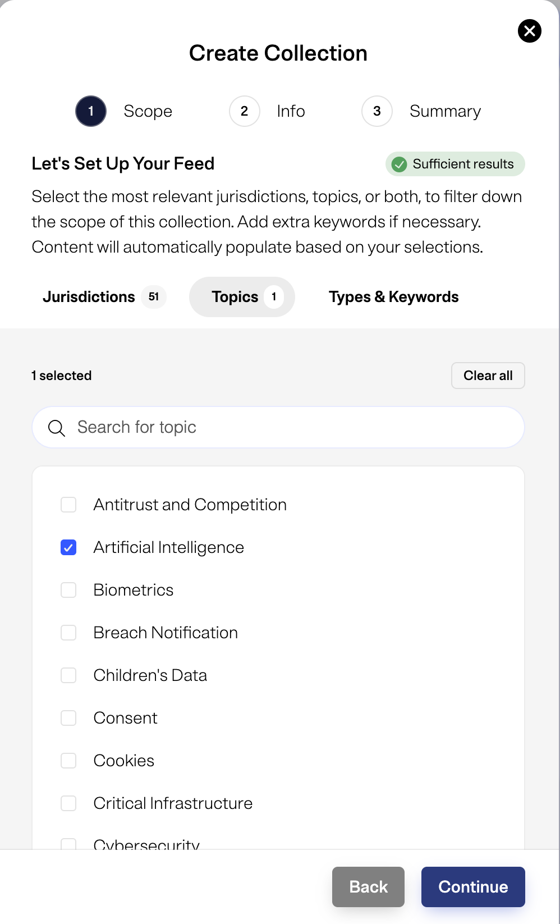Clear all selected topics
Viewport: 560px width, 924px height.
pos(488,376)
